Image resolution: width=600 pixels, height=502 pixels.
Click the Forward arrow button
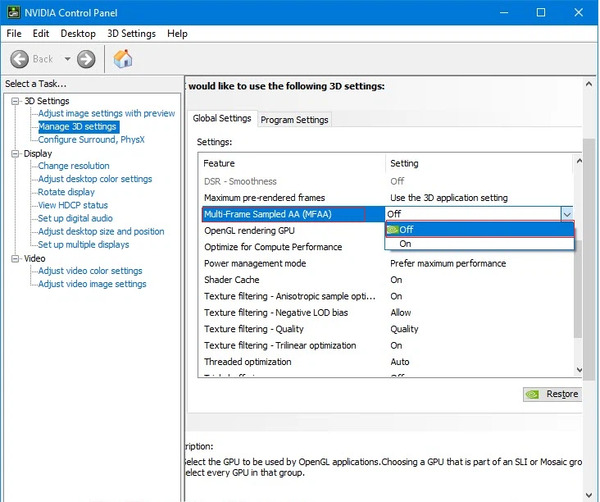click(x=86, y=59)
